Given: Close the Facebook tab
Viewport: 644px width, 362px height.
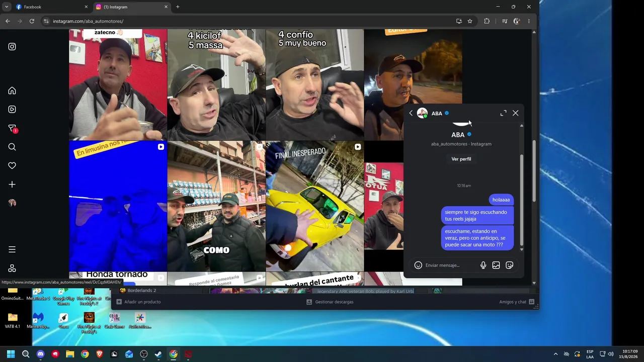Looking at the screenshot, I should click(x=86, y=7).
